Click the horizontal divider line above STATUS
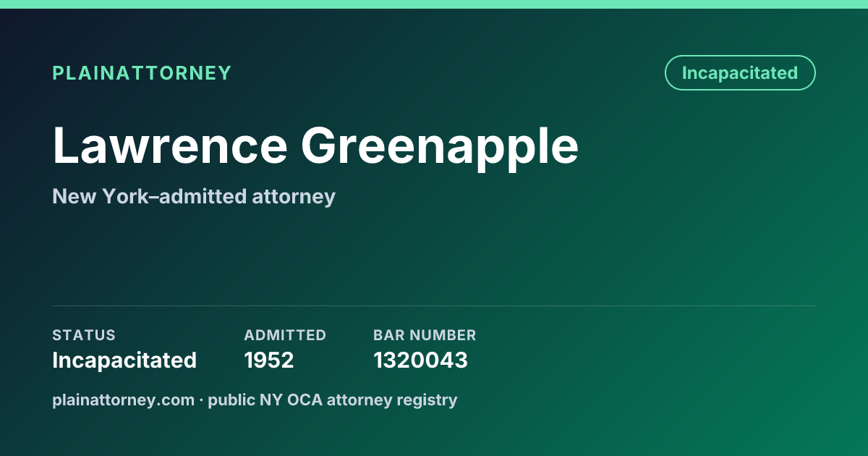 tap(434, 305)
